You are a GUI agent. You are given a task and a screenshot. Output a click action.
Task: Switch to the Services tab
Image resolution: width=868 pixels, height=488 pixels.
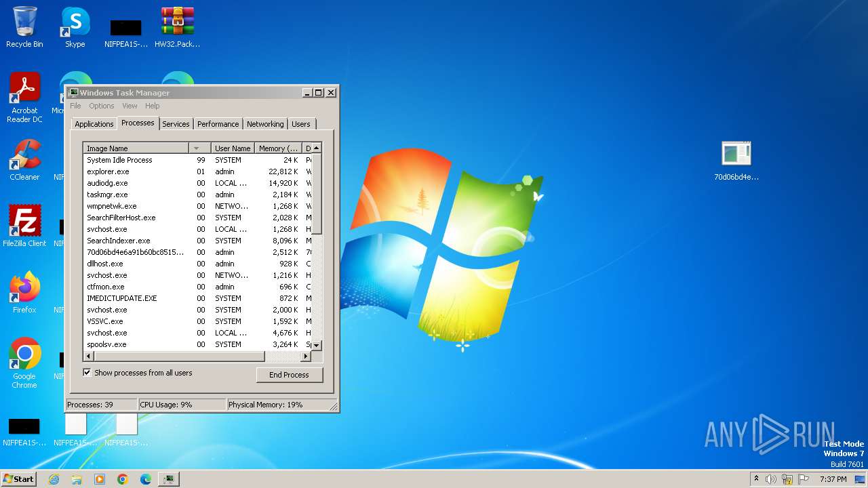click(176, 124)
